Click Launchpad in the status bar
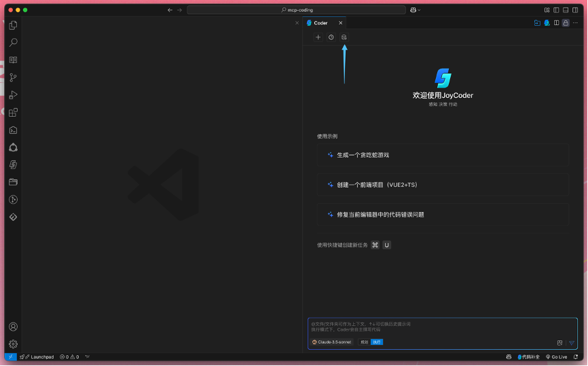This screenshot has height=366, width=588. [x=37, y=357]
